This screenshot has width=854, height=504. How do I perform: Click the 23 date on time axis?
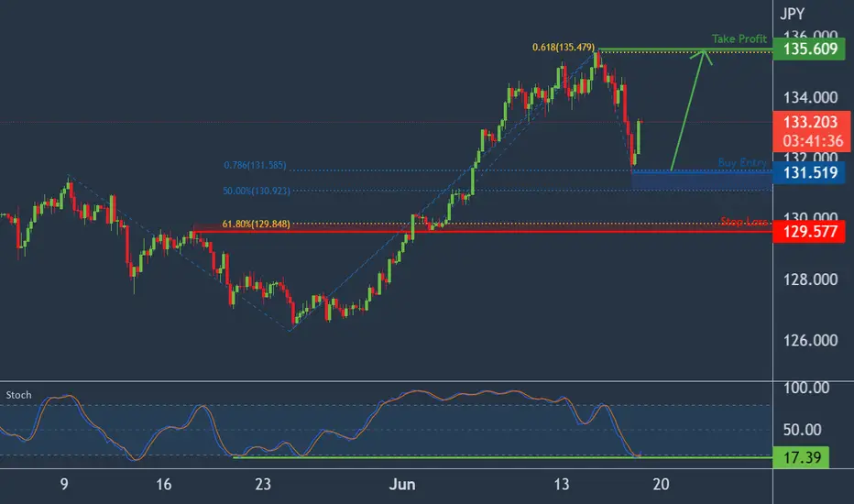tap(263, 485)
